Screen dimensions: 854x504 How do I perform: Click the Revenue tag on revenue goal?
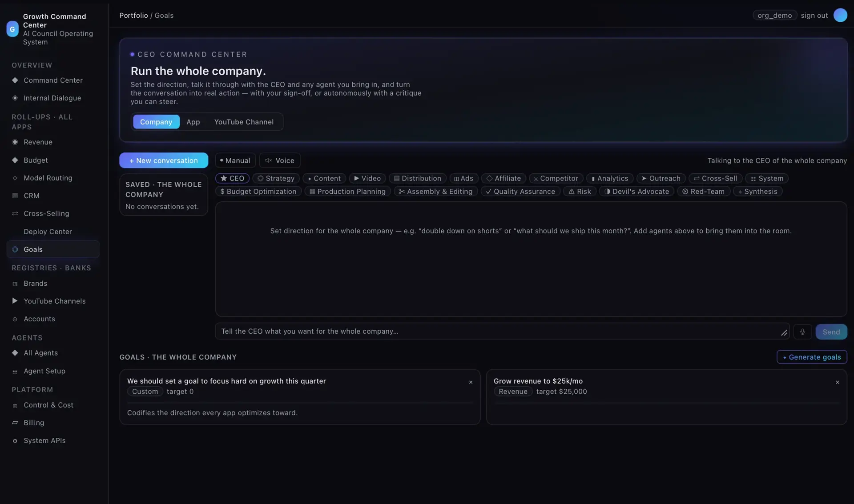point(513,392)
